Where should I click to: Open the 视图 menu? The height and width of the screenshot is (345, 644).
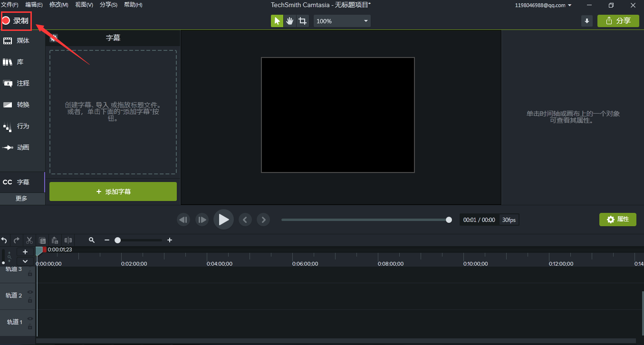84,5
